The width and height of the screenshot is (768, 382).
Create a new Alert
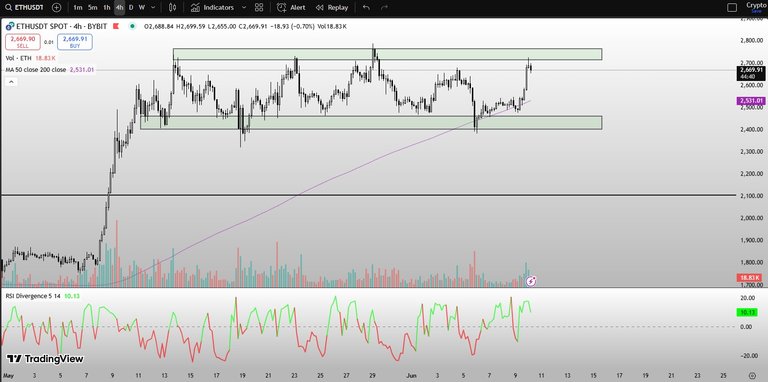(x=291, y=7)
